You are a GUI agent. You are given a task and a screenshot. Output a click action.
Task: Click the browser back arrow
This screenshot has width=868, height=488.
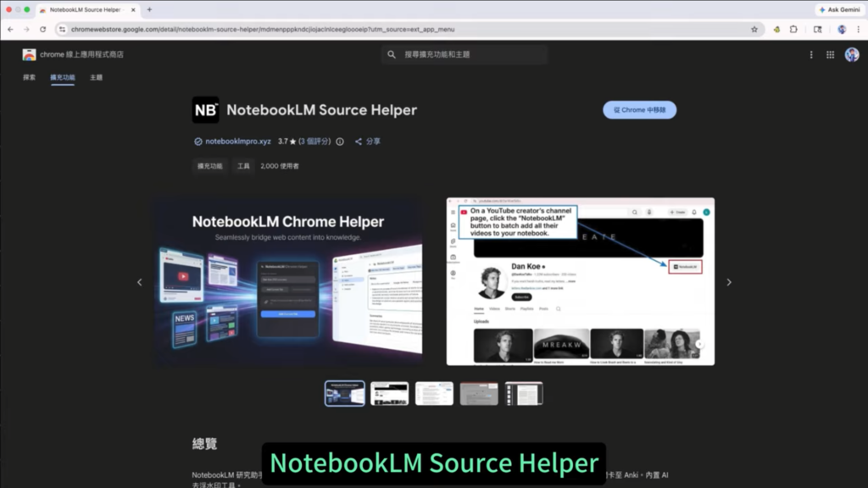click(10, 30)
